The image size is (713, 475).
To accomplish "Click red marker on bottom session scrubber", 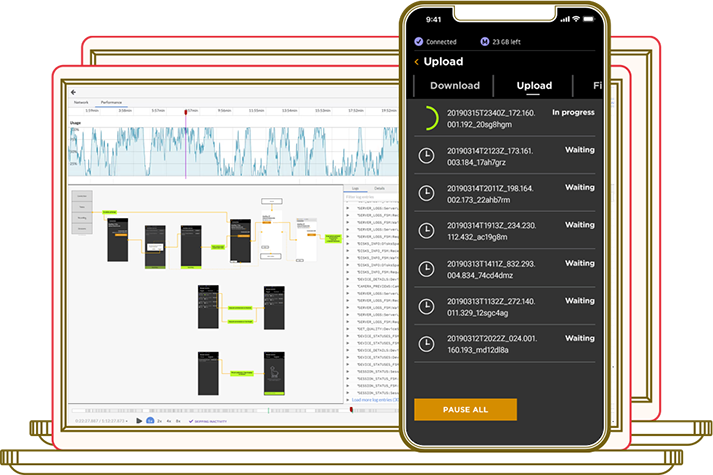I will click(351, 410).
